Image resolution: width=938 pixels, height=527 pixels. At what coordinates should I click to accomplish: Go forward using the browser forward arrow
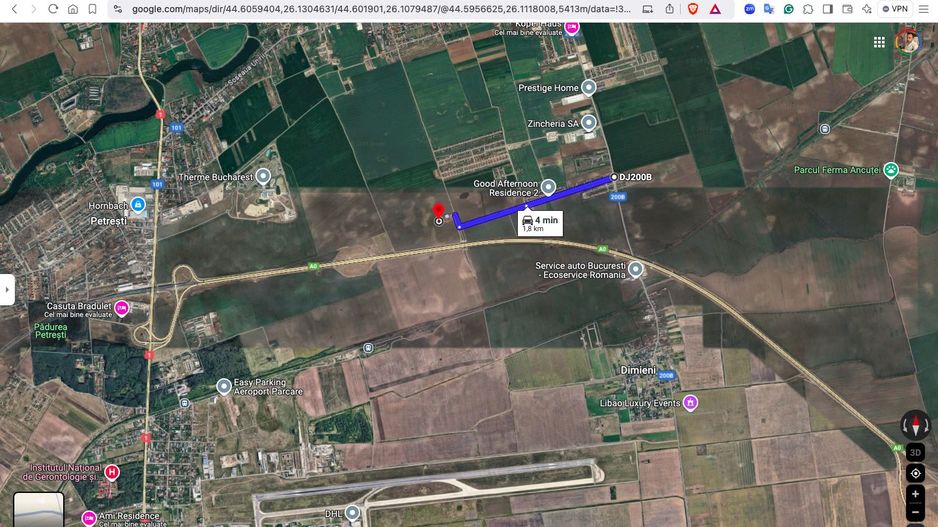pos(34,9)
